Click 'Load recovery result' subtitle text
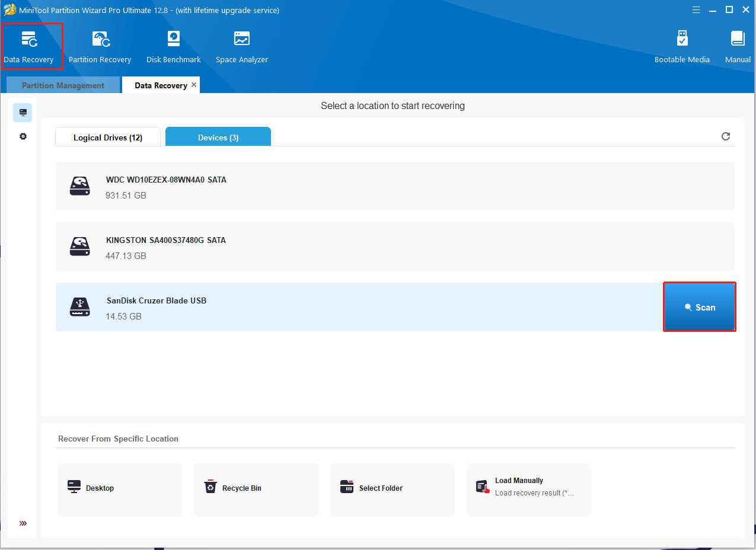This screenshot has width=756, height=550. (535, 493)
